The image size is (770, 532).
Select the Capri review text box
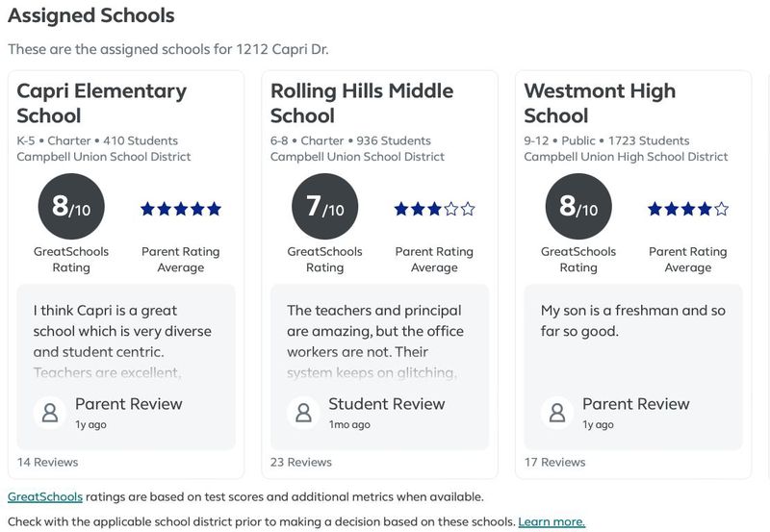(x=126, y=367)
